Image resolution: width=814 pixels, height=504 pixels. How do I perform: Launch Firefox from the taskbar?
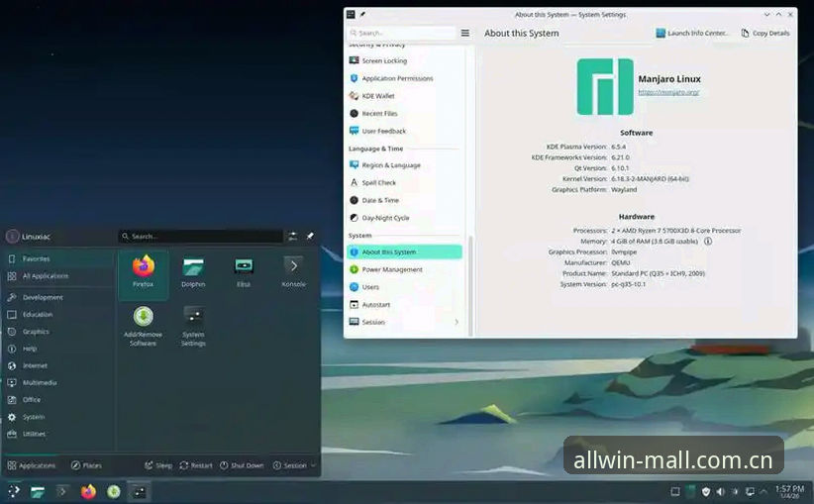click(x=88, y=491)
